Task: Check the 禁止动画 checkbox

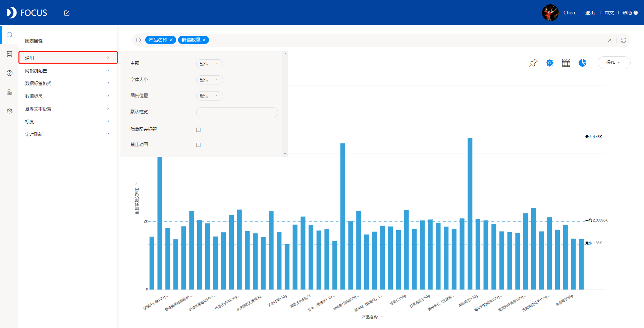Action: [x=199, y=145]
